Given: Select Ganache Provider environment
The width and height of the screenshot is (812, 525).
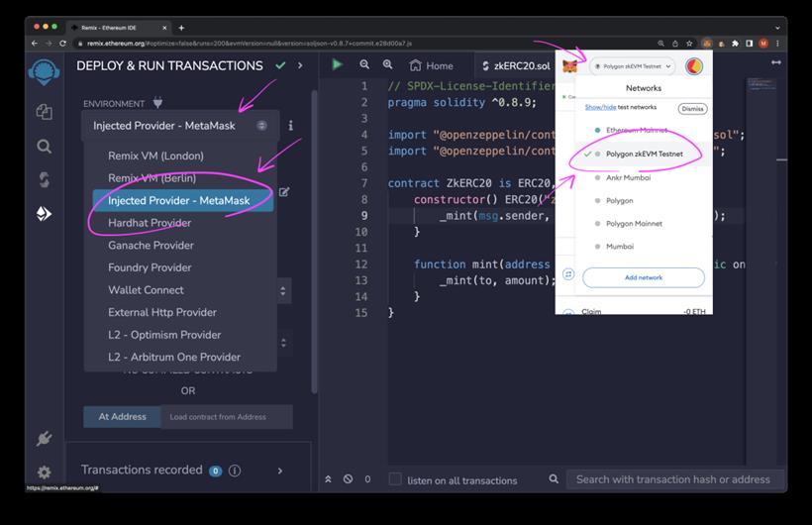Looking at the screenshot, I should 151,245.
